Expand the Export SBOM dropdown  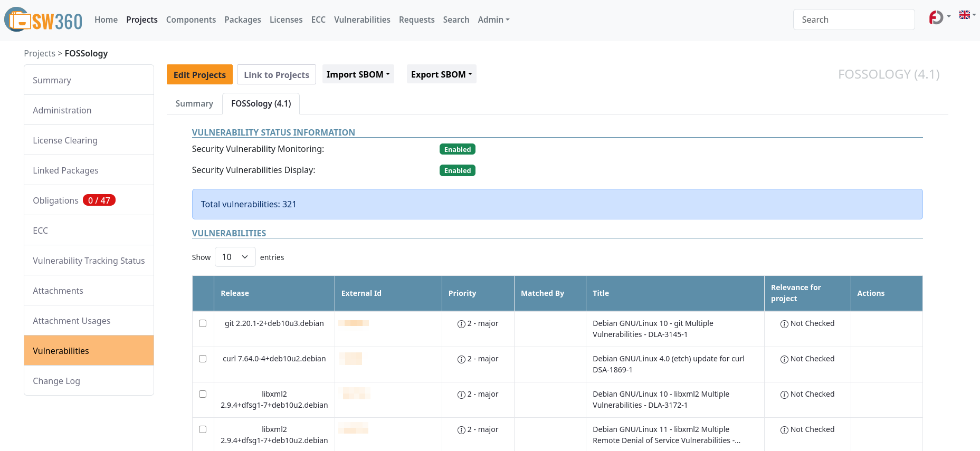click(x=441, y=74)
